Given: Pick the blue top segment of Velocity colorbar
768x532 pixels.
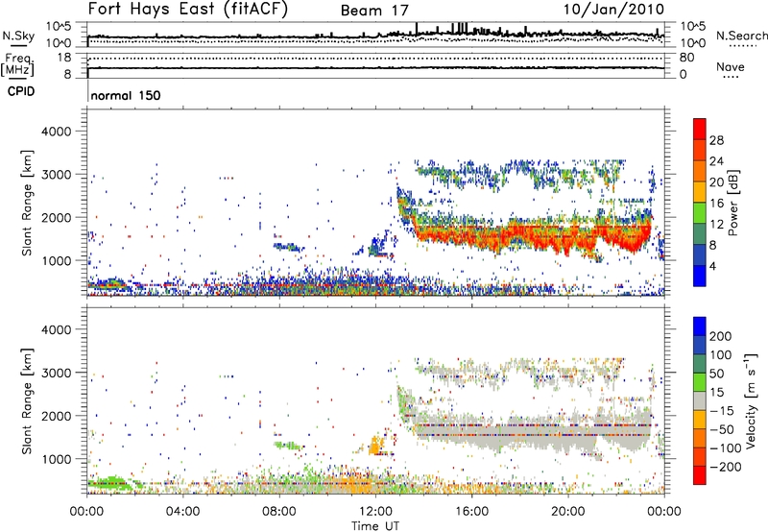Looking at the screenshot, I should [x=700, y=326].
